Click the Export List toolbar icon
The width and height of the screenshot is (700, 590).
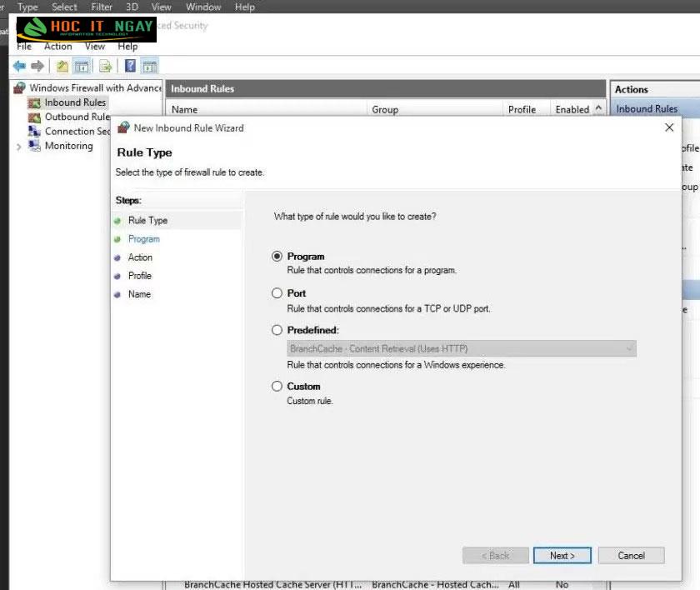click(x=105, y=67)
